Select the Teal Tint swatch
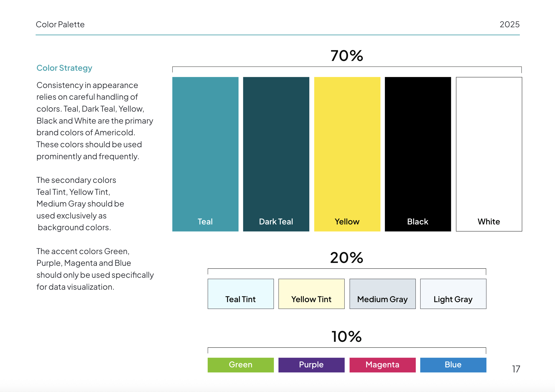The image size is (555, 392). 241,294
